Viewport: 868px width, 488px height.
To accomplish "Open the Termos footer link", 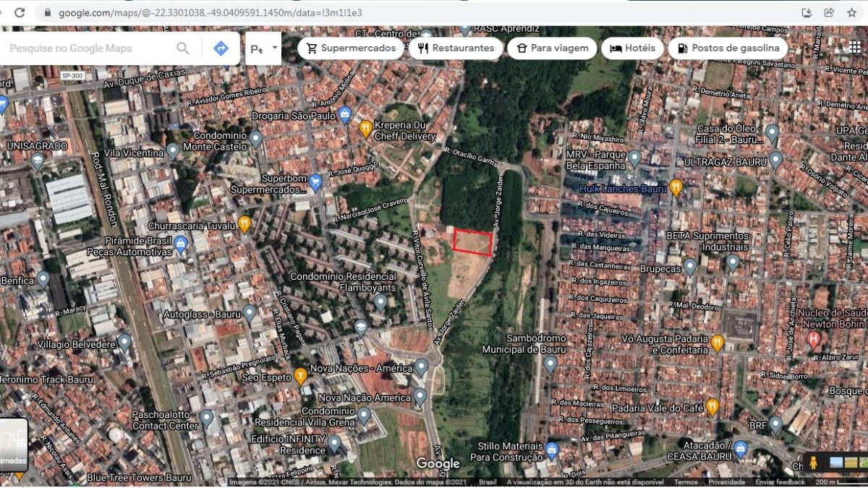I will coord(686,482).
